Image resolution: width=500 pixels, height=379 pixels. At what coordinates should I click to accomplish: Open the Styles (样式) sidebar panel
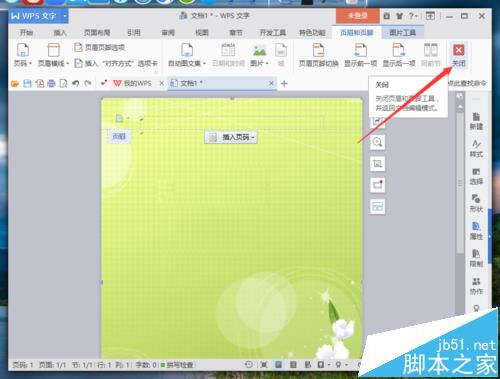point(476,149)
